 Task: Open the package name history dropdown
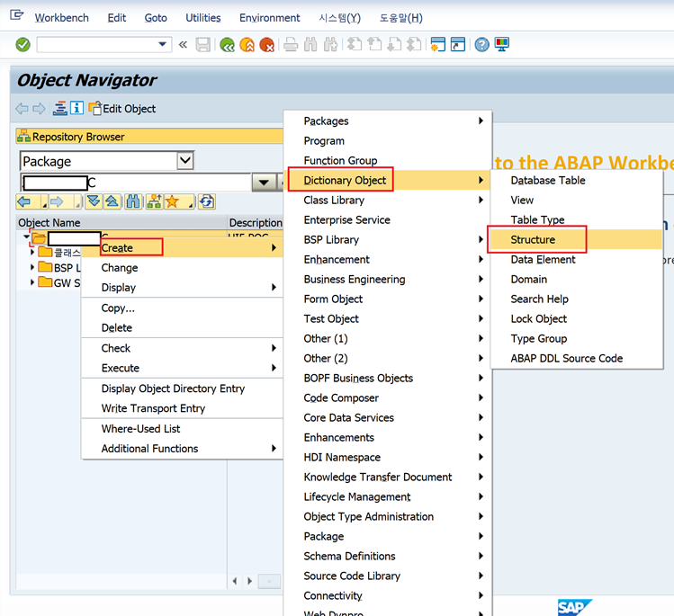264,183
